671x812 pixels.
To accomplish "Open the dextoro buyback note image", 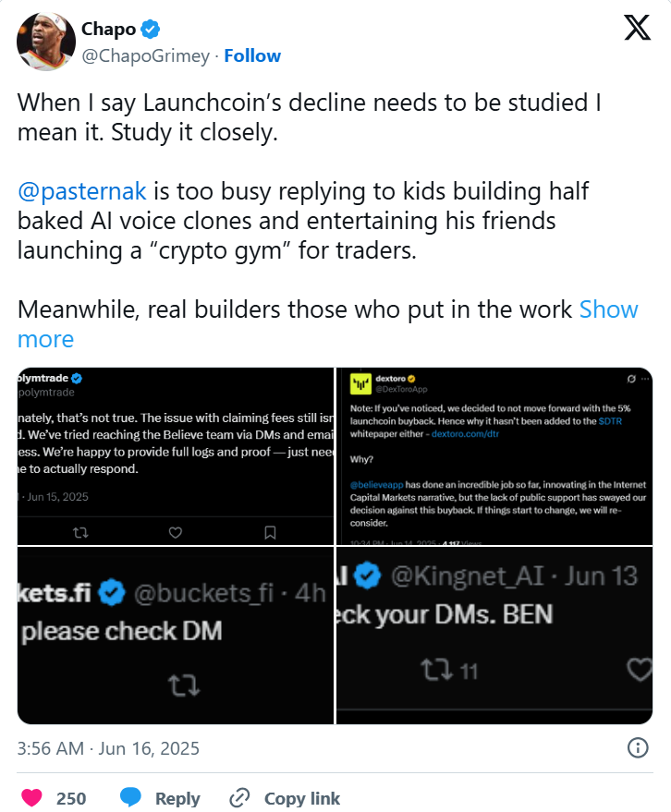I will pyautogui.click(x=494, y=455).
